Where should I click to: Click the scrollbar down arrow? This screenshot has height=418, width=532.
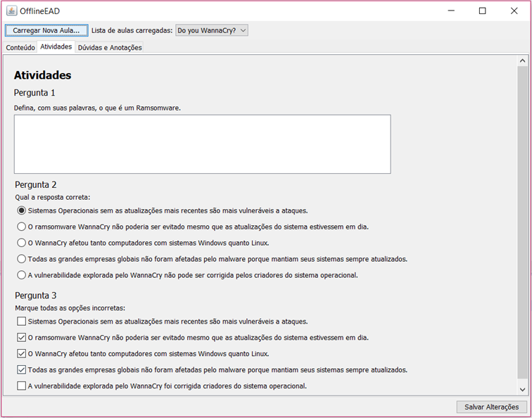522,388
